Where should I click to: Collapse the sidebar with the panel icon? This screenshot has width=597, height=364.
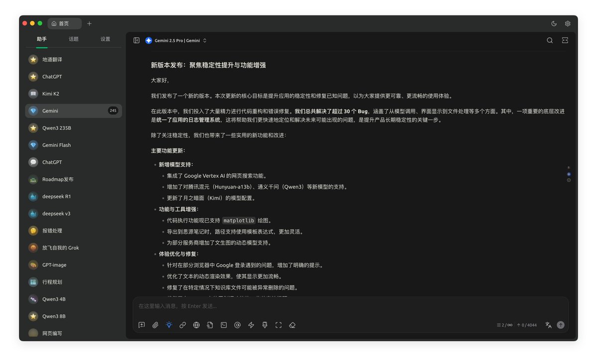136,40
